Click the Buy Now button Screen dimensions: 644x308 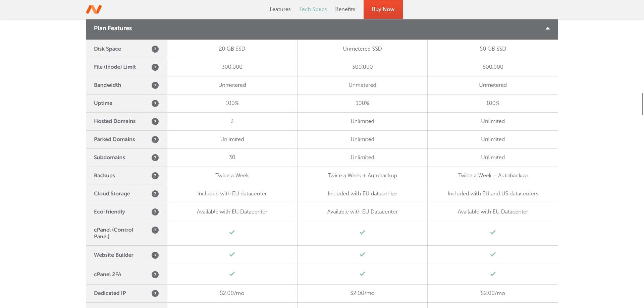pos(383,9)
